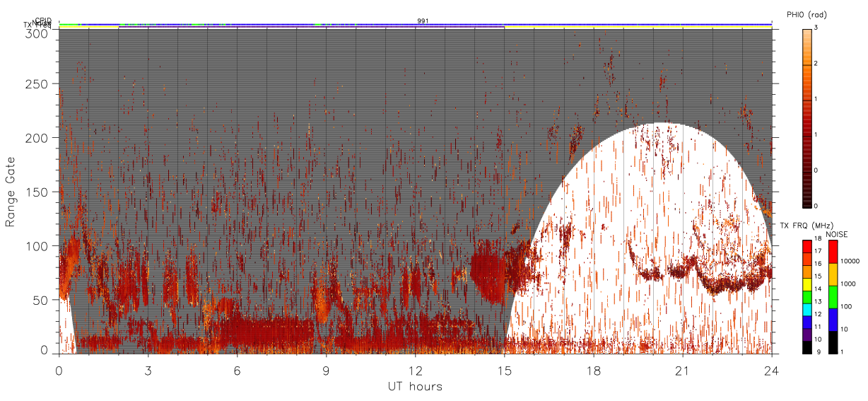Screen dimensions: 868x401
Task: Click the '3' tick on UT hours axis
Action: 148,371
